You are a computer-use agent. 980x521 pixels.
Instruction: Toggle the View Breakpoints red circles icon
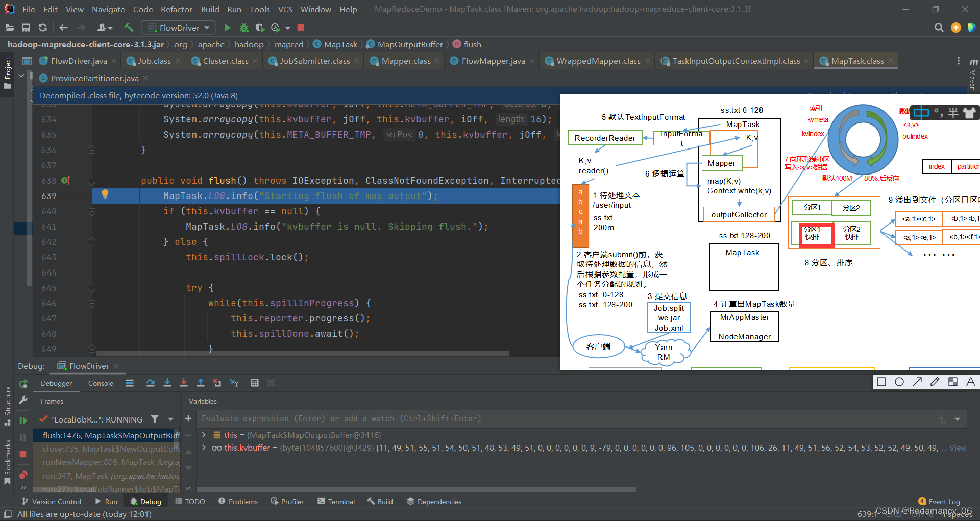pos(23,475)
